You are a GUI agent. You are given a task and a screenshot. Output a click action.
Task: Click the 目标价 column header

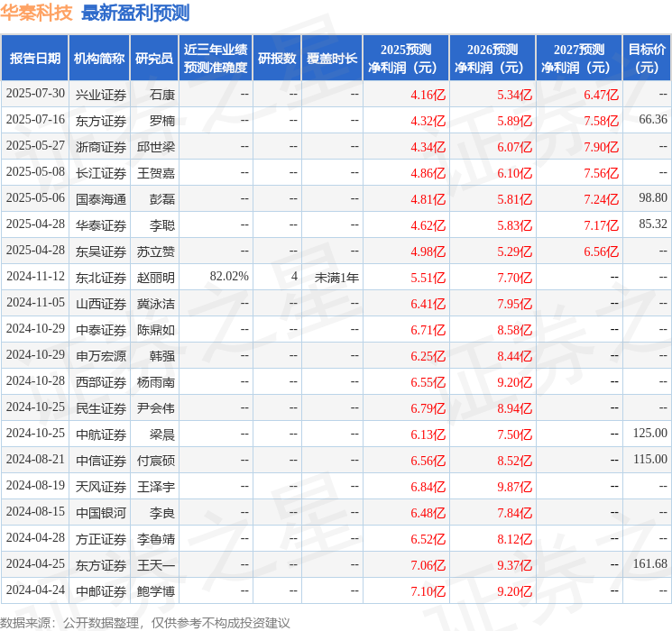647,59
